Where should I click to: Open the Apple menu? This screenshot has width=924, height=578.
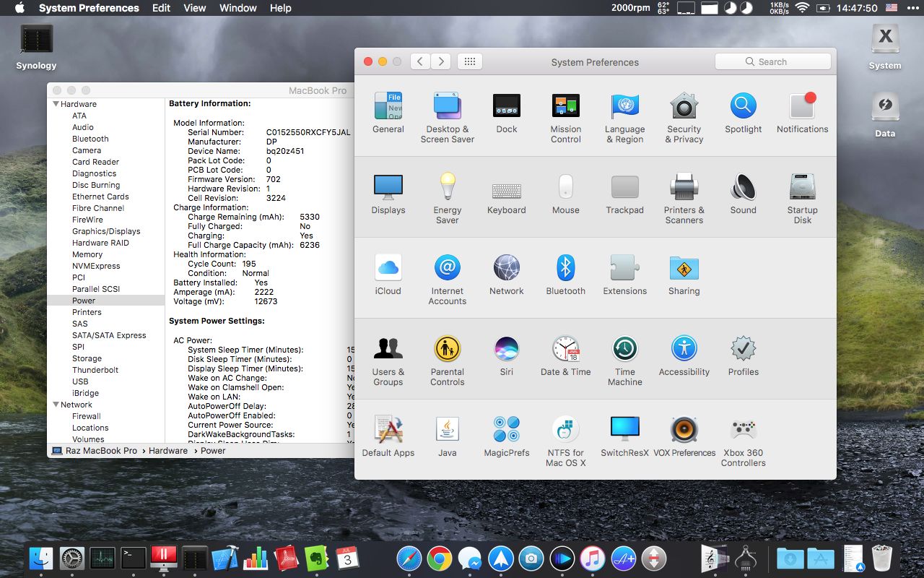click(19, 8)
